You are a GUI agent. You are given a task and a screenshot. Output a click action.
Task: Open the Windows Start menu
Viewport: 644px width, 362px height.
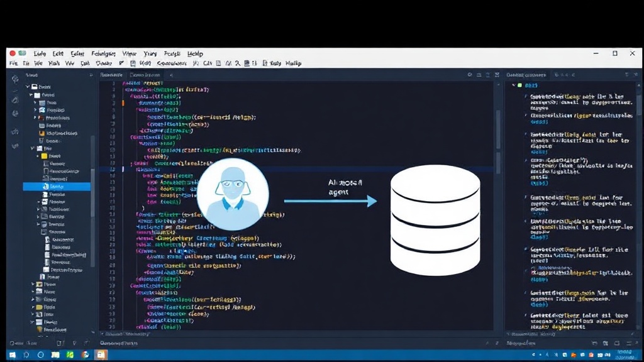[13, 355]
